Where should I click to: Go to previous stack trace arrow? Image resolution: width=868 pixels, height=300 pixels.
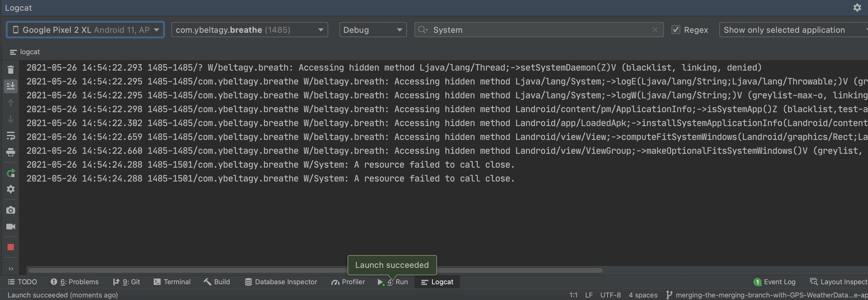[10, 102]
